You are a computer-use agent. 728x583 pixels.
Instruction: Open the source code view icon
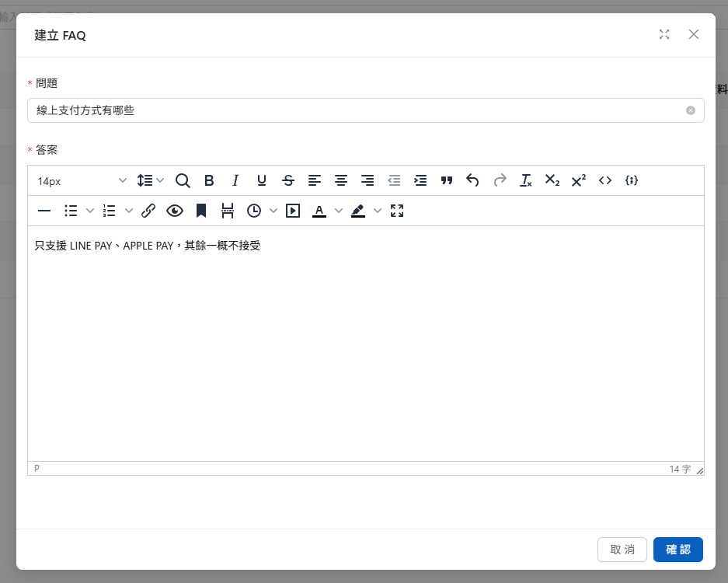(x=605, y=180)
